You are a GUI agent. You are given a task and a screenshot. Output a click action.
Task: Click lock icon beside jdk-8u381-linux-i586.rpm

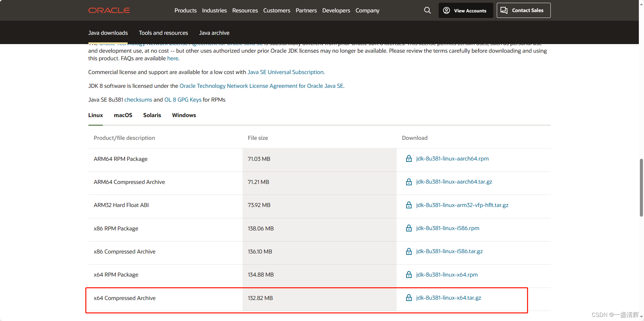point(409,228)
